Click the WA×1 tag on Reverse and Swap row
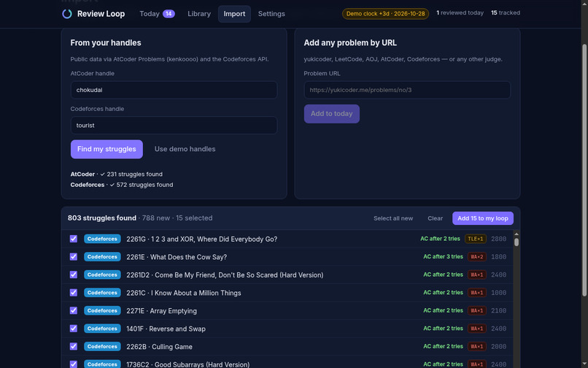The image size is (588, 368). (477, 329)
